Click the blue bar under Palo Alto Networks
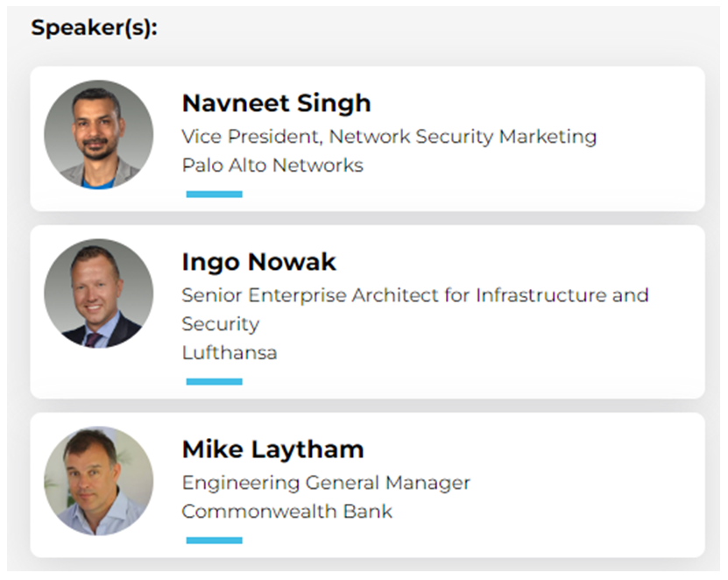This screenshot has height=580, width=728. pyautogui.click(x=214, y=195)
